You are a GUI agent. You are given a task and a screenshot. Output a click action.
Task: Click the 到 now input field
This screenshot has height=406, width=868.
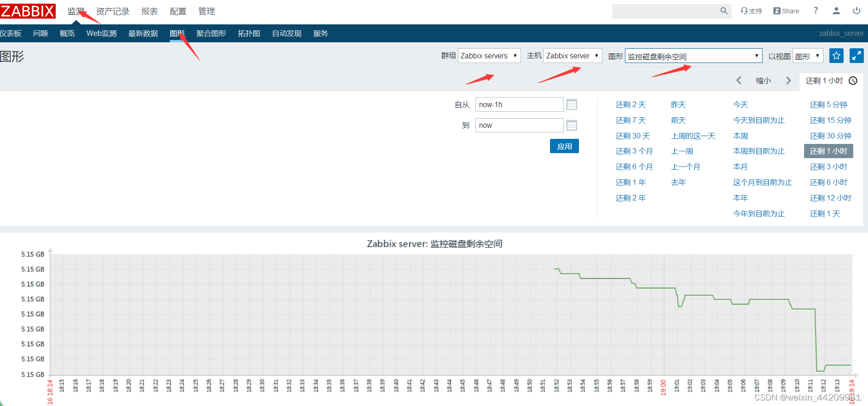519,126
